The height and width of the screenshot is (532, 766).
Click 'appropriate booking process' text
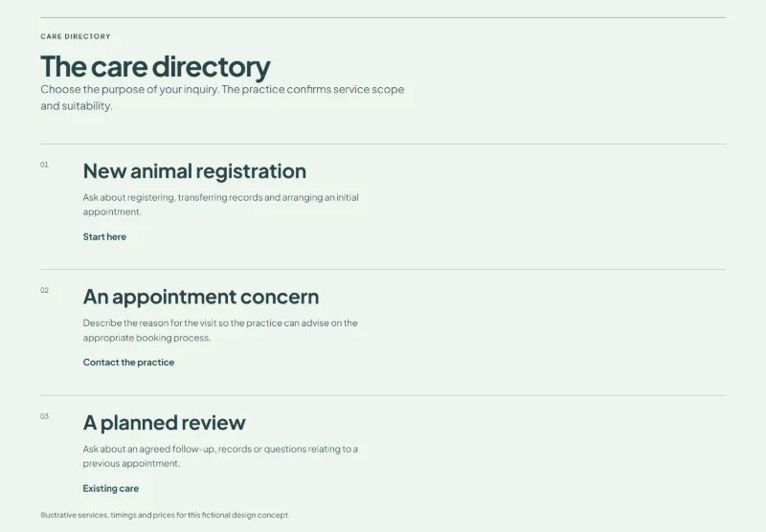(x=146, y=338)
